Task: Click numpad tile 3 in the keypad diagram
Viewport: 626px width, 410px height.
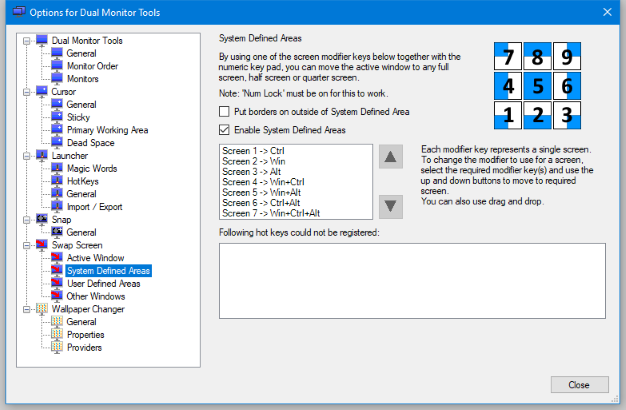Action: coord(567,115)
